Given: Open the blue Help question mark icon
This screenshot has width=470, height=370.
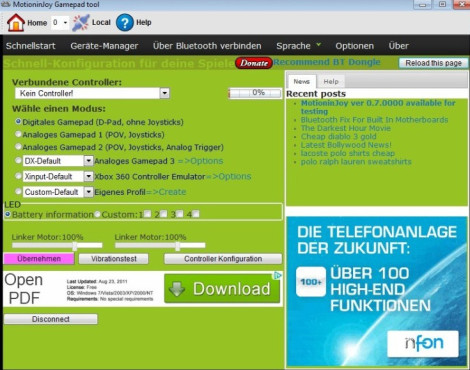Looking at the screenshot, I should click(x=125, y=23).
